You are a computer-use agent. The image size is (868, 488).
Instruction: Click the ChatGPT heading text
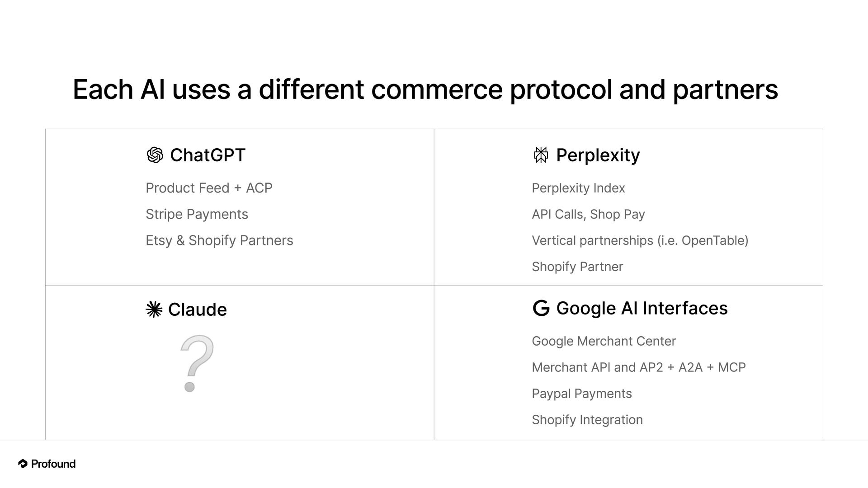(208, 155)
